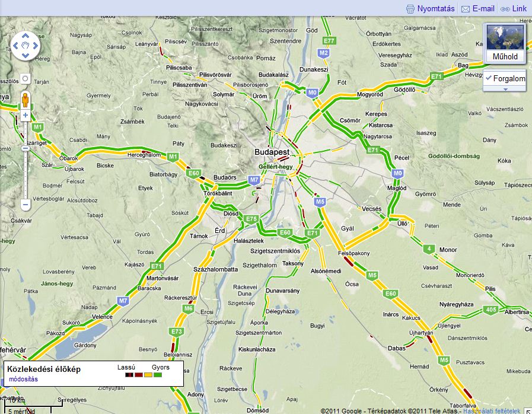This screenshot has height=414, width=532.
Task: Pan the map right with the arrow
Action: click(x=36, y=45)
